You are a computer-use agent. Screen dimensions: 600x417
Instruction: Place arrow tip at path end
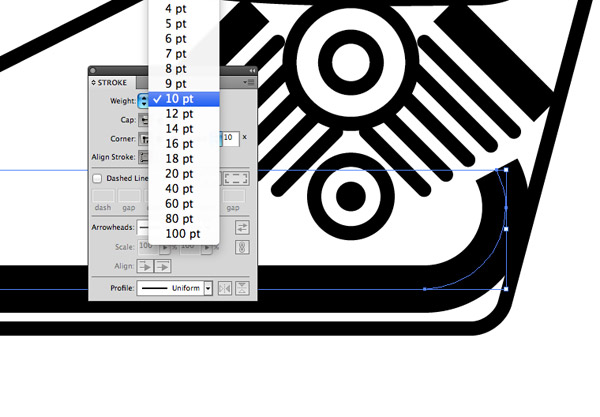(x=163, y=266)
